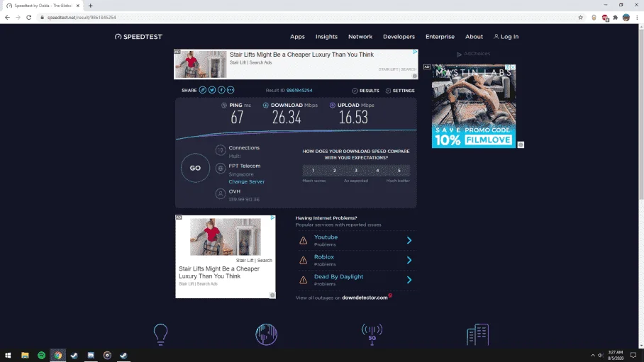Click the lightbulb icon at page bottom
This screenshot has width=644, height=362.
click(x=160, y=334)
